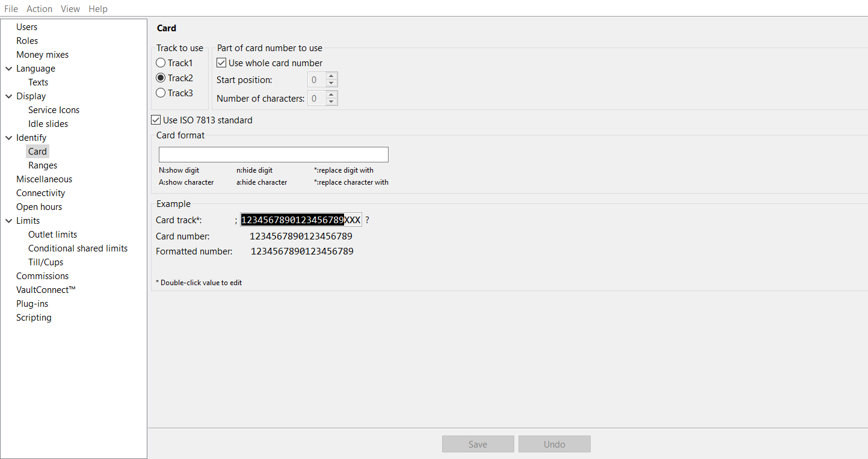Select the Scripting settings page
This screenshot has height=459, width=868.
click(x=34, y=317)
